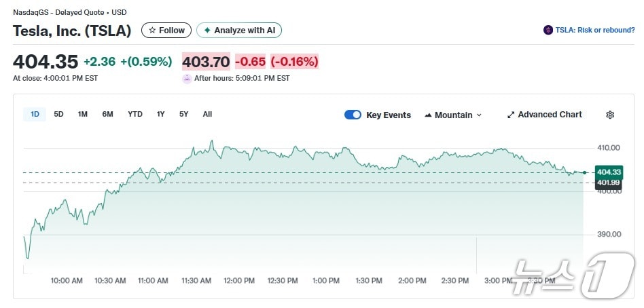Click the Advanced Chart link

[550, 115]
